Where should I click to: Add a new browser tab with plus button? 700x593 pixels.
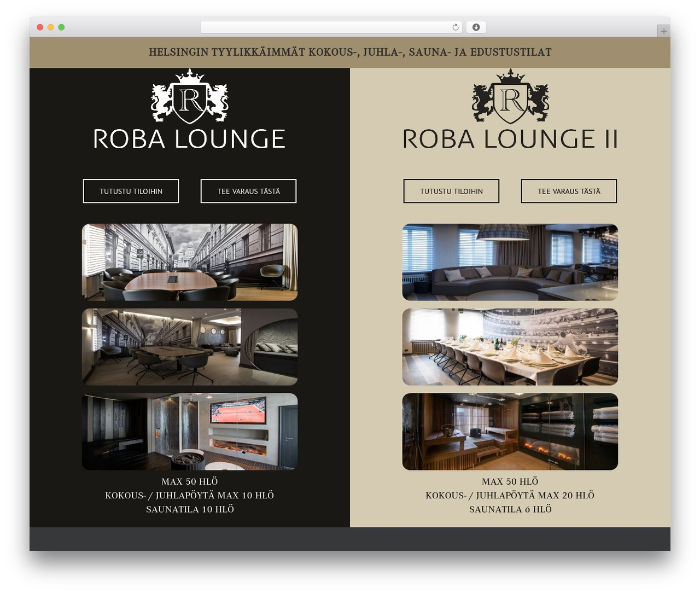[x=663, y=31]
